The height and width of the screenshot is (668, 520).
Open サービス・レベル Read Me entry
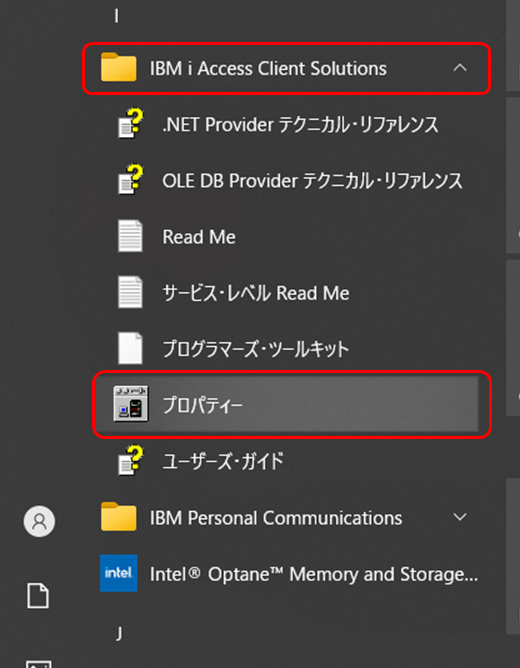click(x=256, y=293)
